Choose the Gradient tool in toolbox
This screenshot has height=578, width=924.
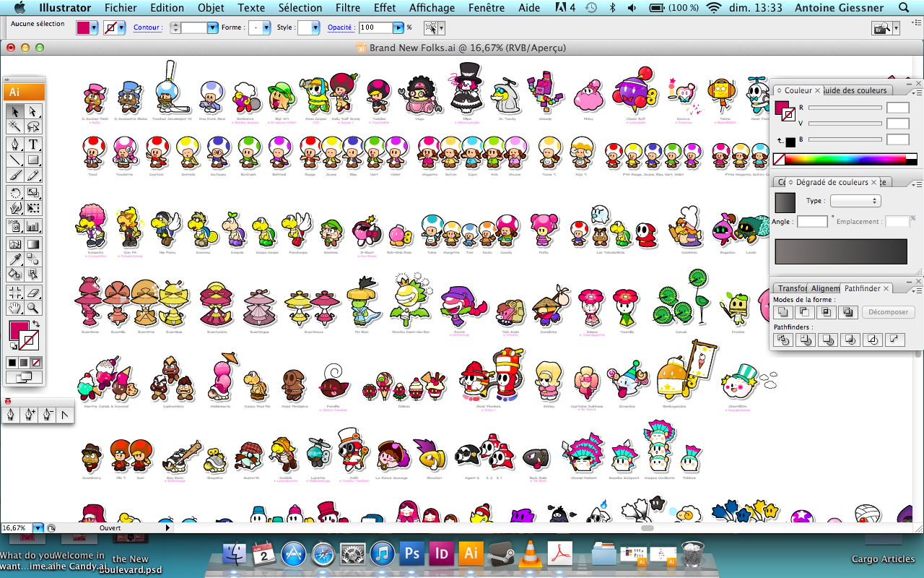(x=33, y=243)
